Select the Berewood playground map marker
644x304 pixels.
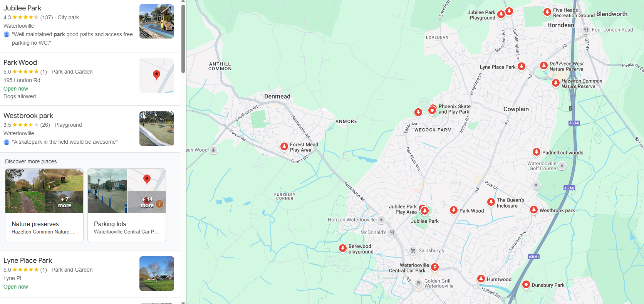coord(343,249)
